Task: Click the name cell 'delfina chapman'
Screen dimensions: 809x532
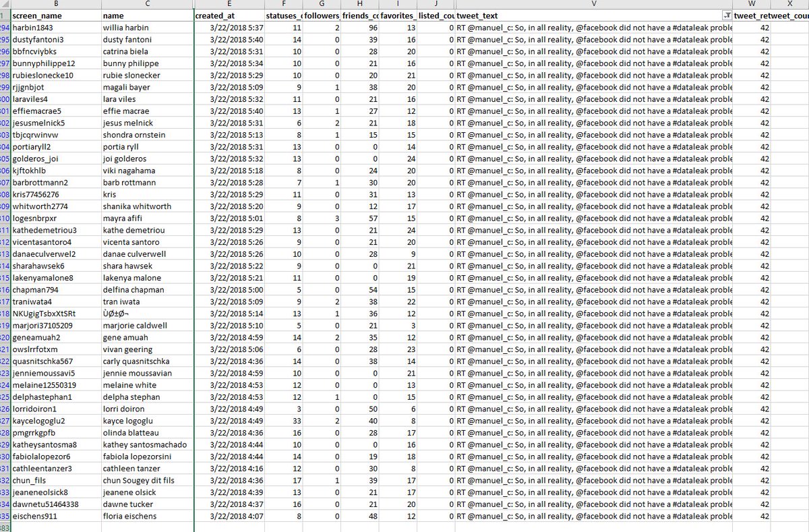Action: [x=147, y=289]
